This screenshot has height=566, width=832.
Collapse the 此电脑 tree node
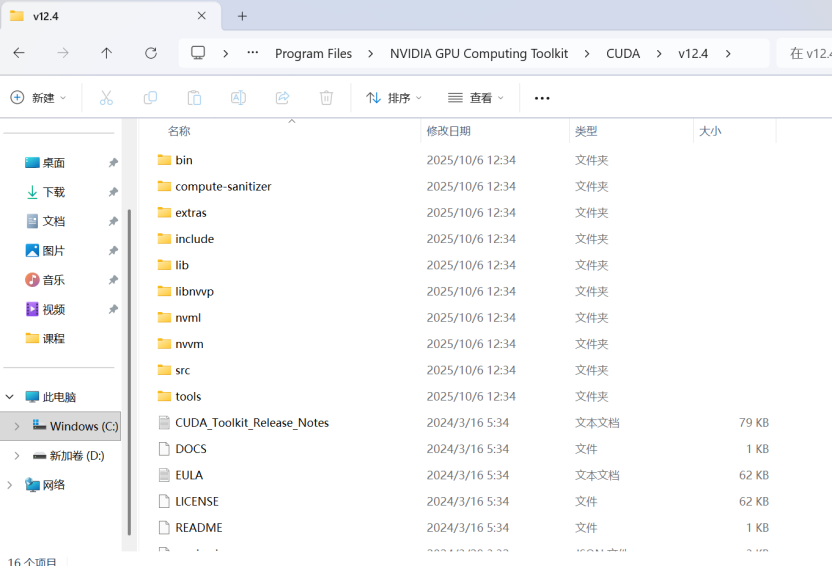pos(10,397)
